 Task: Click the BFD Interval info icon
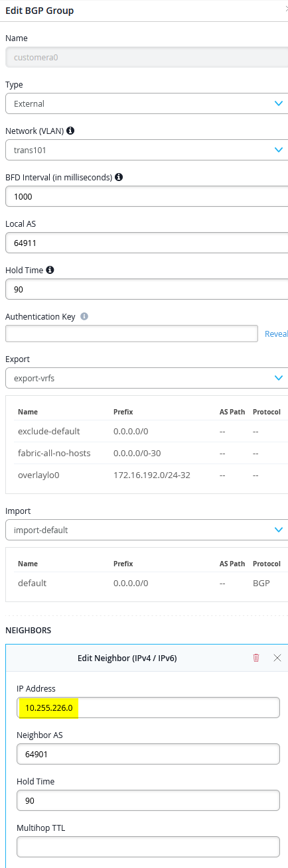click(119, 177)
